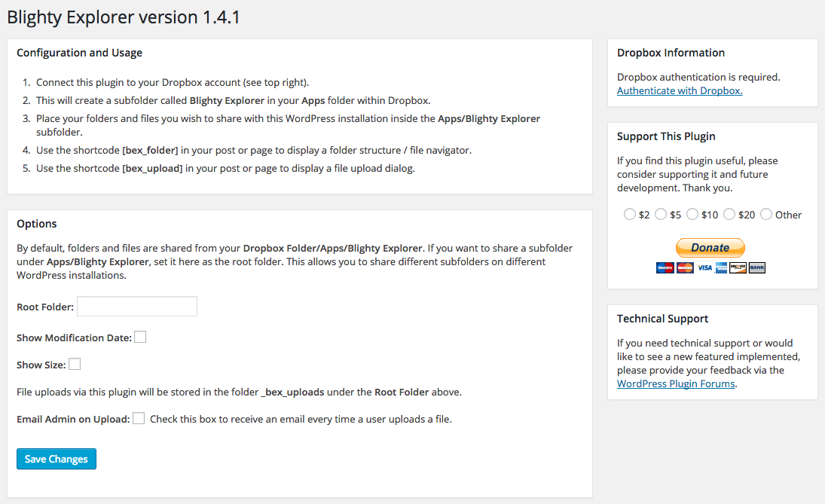The image size is (825, 504).
Task: Click the Save Changes button
Action: click(57, 459)
